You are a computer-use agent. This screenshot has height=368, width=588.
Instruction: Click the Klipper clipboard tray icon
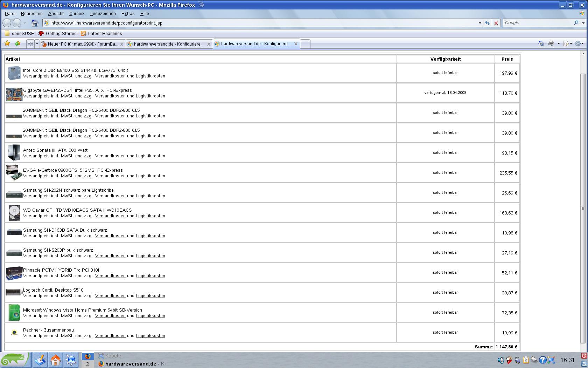[x=526, y=360]
